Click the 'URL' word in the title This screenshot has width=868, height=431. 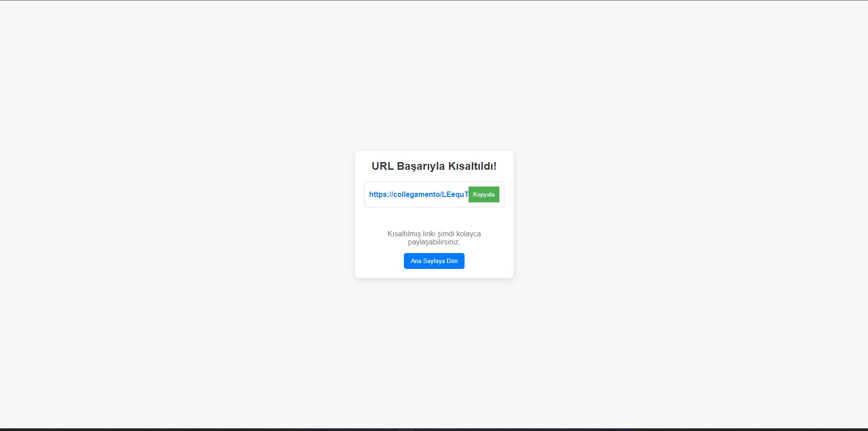coord(383,166)
